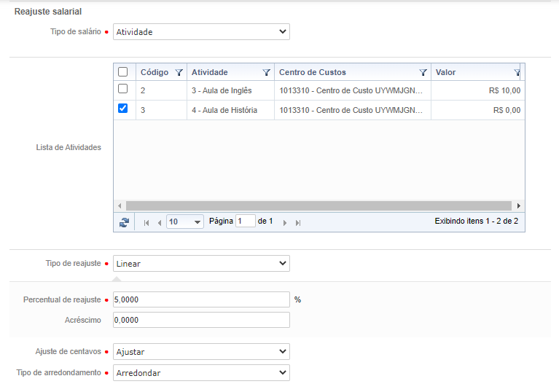The width and height of the screenshot is (559, 392).
Task: Filter the Centro de Custos column
Action: [423, 73]
